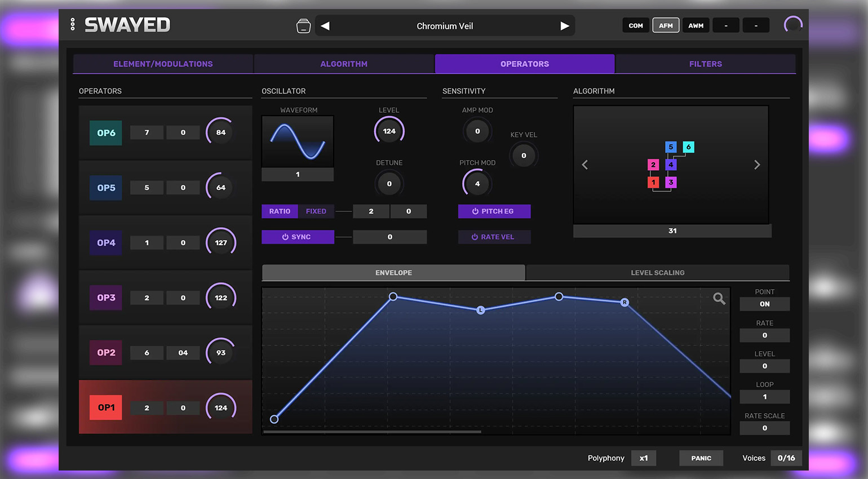
Task: Go to next preset with right arrow
Action: pos(564,26)
